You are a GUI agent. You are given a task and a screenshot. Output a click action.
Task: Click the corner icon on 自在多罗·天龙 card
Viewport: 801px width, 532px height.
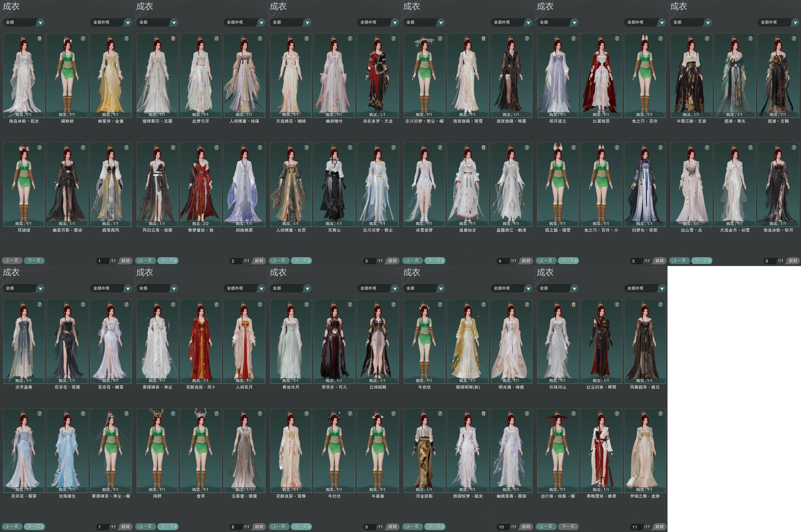point(394,38)
